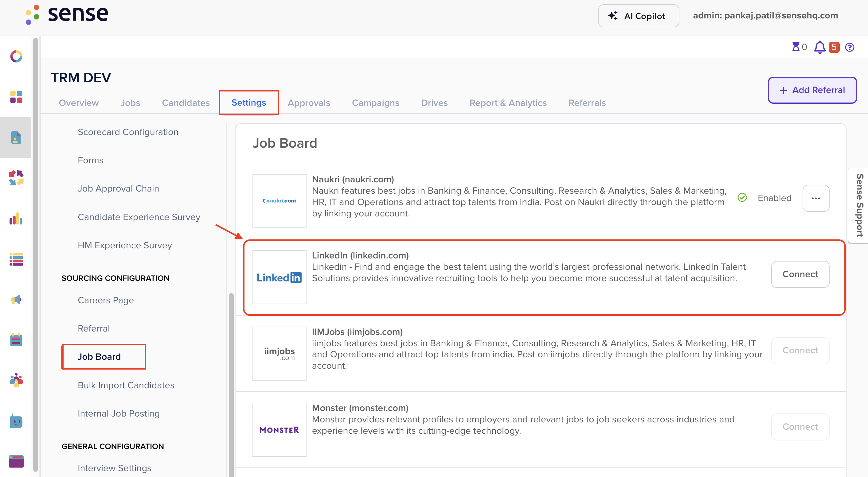Open the calendar sidebar icon
868x477 pixels.
click(16, 340)
